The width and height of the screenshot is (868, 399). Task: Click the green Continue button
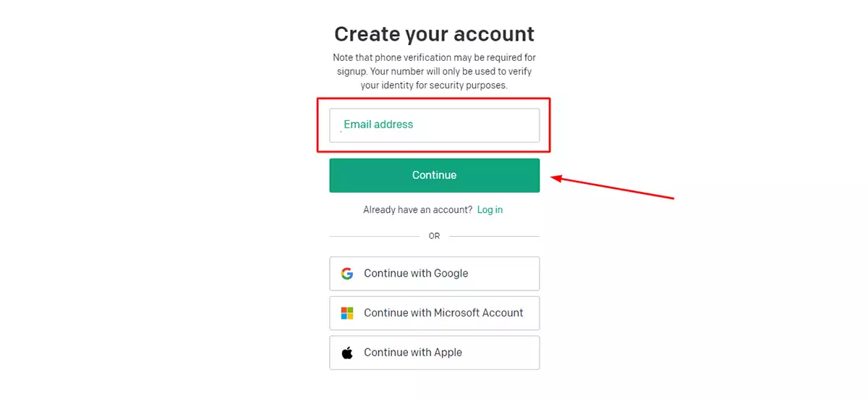[x=434, y=175]
